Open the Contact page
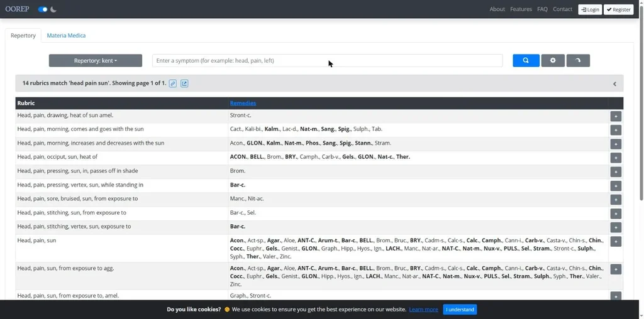This screenshot has width=644, height=319. coord(562,9)
